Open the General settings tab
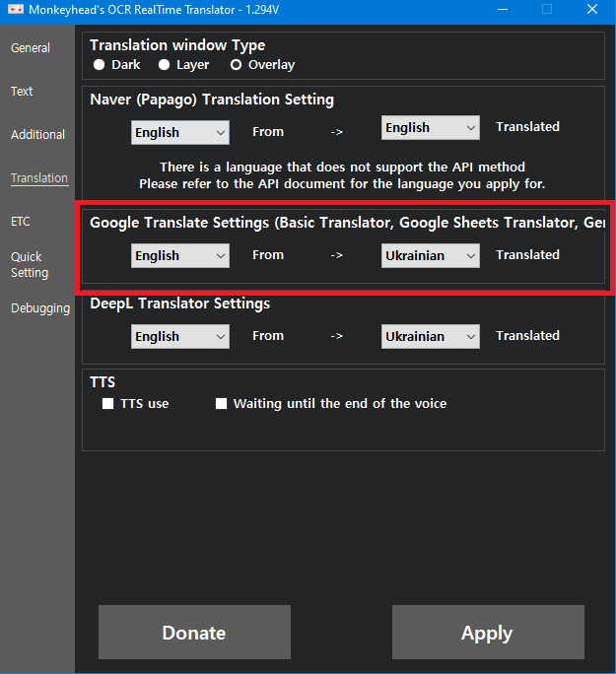Screen dimensions: 616x674 [31, 47]
